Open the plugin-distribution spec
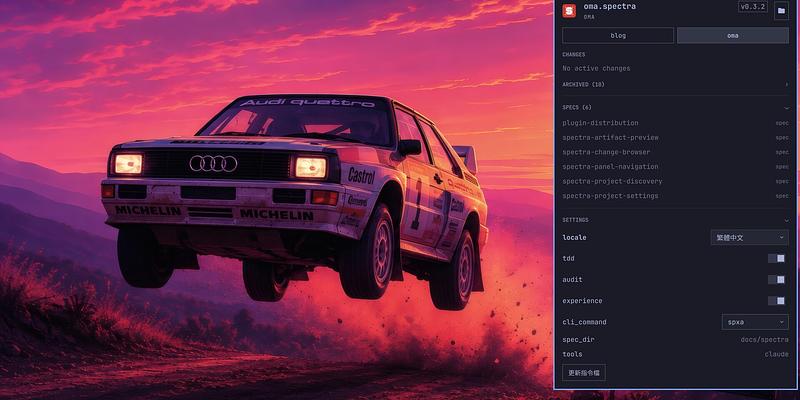The width and height of the screenshot is (800, 400). pyautogui.click(x=676, y=123)
